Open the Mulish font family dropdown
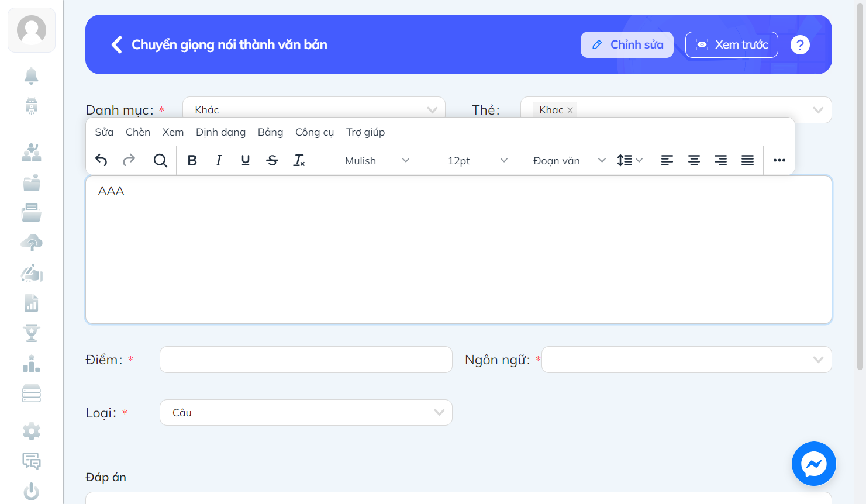The image size is (866, 504). coord(377,160)
